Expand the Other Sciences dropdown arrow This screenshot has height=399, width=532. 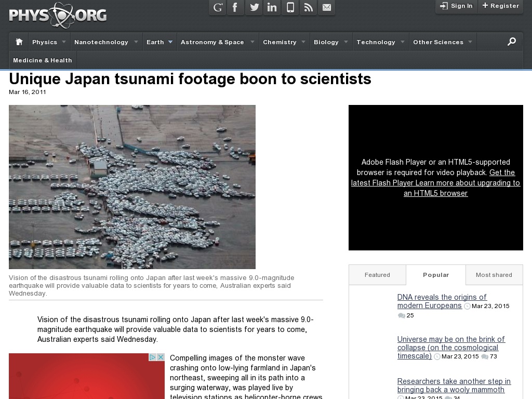470,42
